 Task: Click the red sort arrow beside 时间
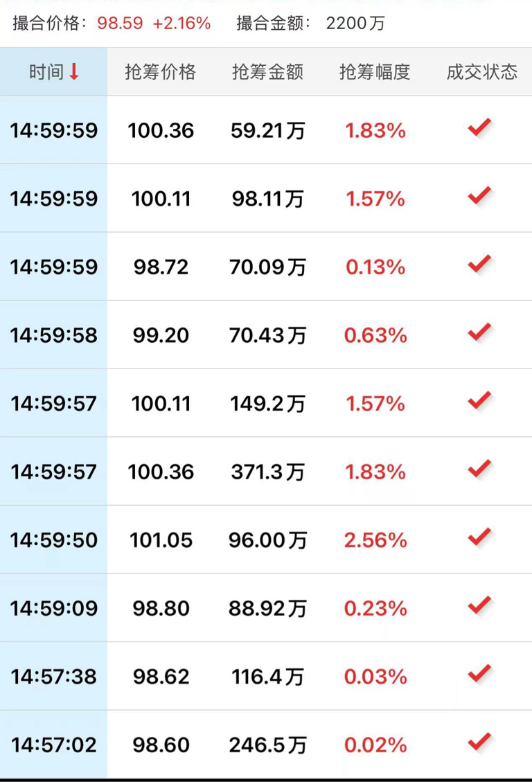point(74,71)
